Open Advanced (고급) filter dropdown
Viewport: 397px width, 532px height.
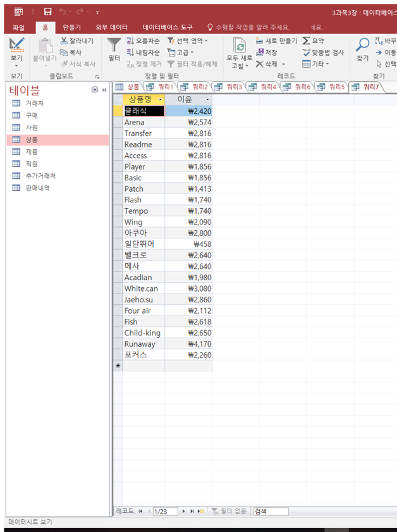coord(180,53)
